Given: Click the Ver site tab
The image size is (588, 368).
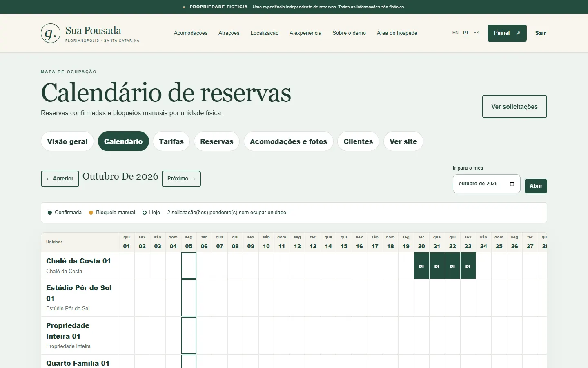Looking at the screenshot, I should [x=403, y=141].
